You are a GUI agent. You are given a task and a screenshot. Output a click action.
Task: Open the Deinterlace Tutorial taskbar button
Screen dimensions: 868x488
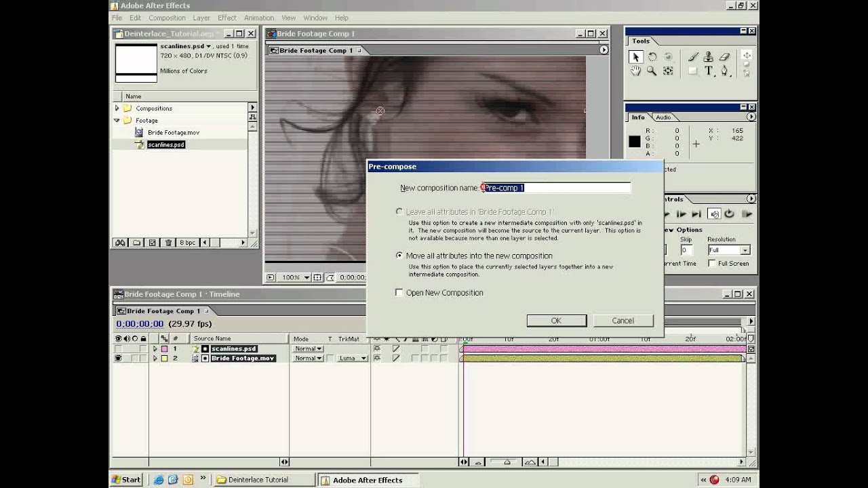(264, 480)
